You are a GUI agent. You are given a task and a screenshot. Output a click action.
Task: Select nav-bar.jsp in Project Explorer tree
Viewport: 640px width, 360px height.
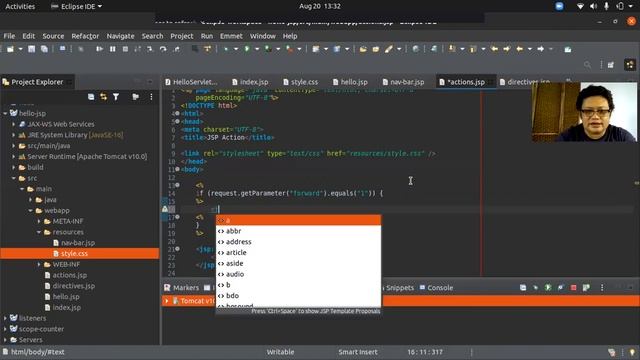click(x=74, y=243)
